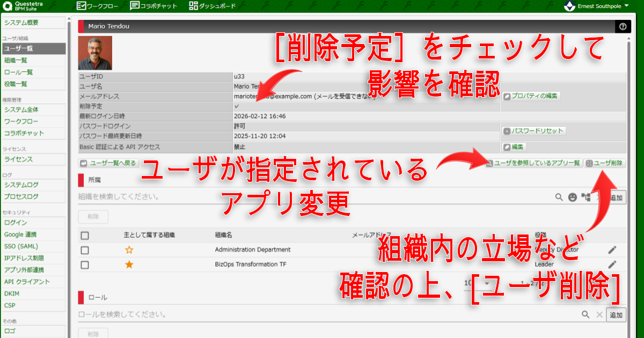Toggle the filled star for BizOps Transformation TF
Screen dimensions: 644x338
pos(129,264)
